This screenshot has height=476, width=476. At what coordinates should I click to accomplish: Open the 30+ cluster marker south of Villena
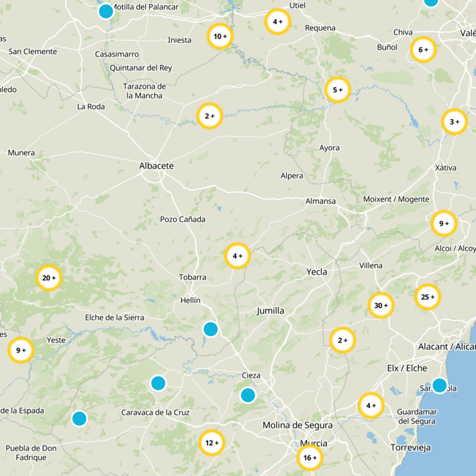(x=381, y=305)
